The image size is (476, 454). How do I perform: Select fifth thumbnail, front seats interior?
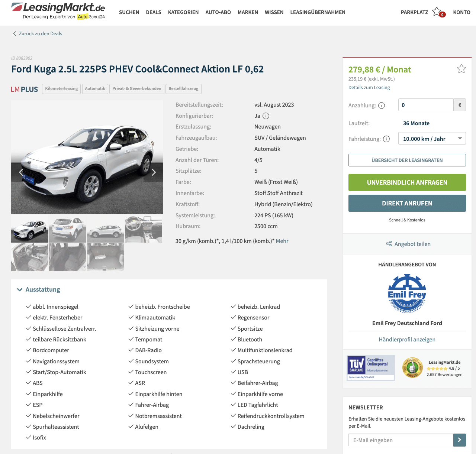pyautogui.click(x=30, y=257)
